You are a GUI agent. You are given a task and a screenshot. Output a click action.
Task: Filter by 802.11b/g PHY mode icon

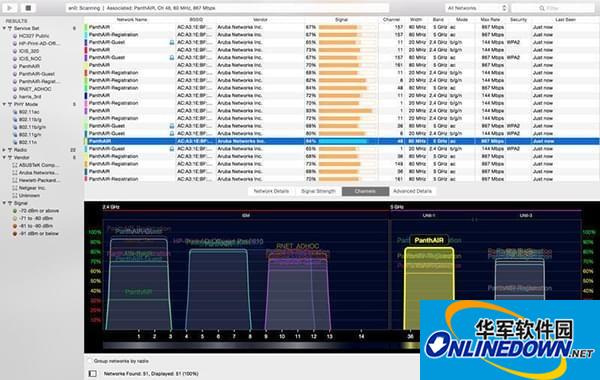coord(15,119)
